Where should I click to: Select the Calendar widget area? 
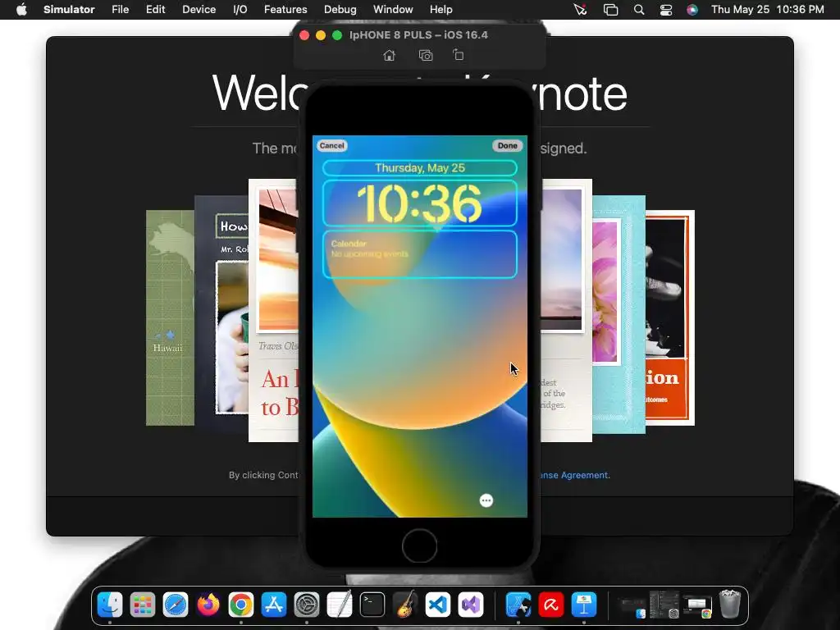click(x=419, y=254)
